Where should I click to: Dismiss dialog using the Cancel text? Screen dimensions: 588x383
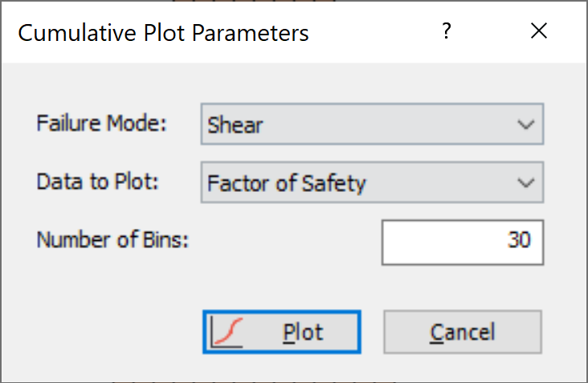tap(463, 332)
